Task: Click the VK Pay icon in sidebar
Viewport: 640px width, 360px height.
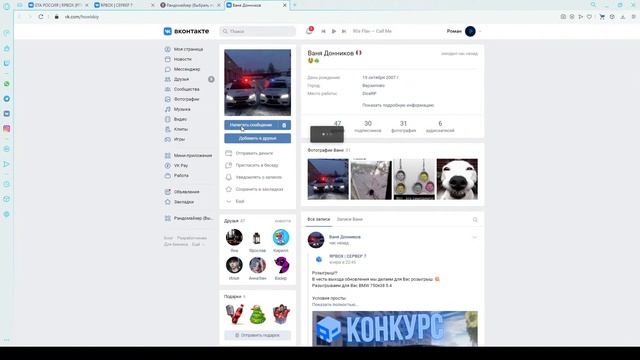Action: pos(167,166)
